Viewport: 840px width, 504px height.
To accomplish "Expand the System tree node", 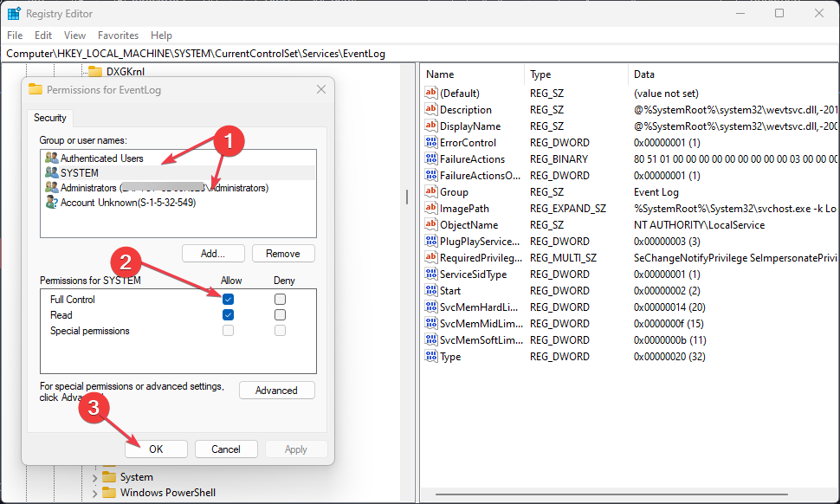I will pyautogui.click(x=94, y=477).
